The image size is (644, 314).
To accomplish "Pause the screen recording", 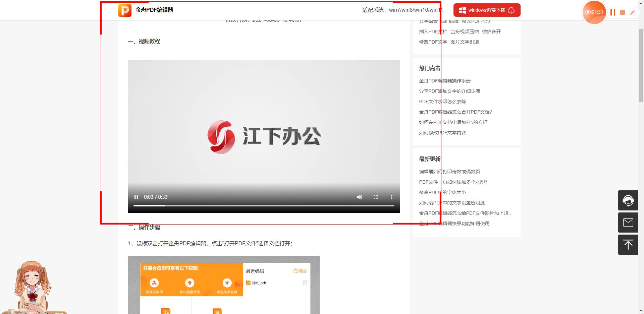I will (x=613, y=12).
